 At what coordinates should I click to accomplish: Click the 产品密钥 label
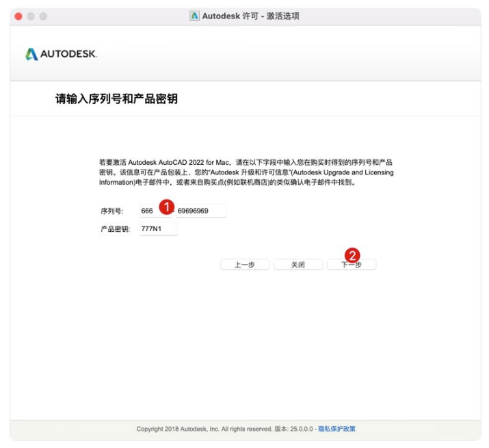click(x=116, y=229)
